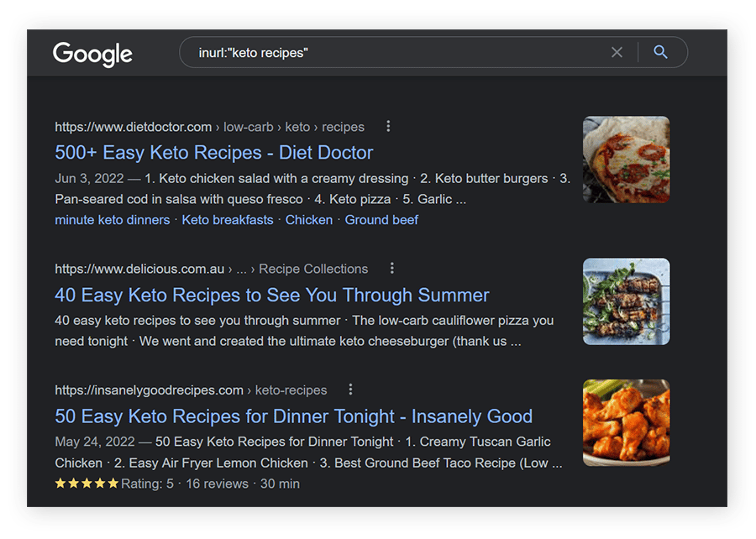Open three-dot menu for delicious.com.au result
This screenshot has height=539, width=756.
391,269
